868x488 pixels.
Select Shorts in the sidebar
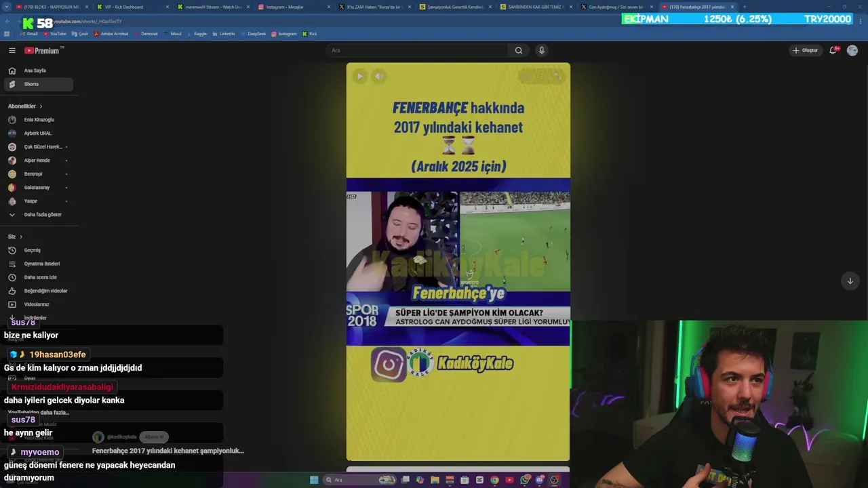38,84
